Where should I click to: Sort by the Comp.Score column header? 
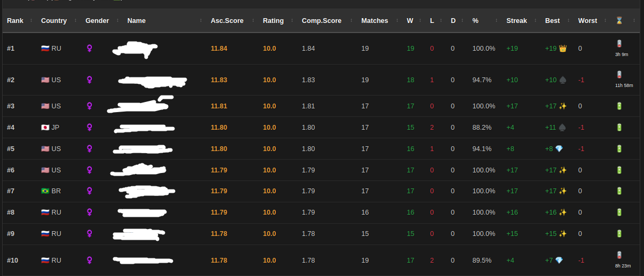tap(322, 21)
